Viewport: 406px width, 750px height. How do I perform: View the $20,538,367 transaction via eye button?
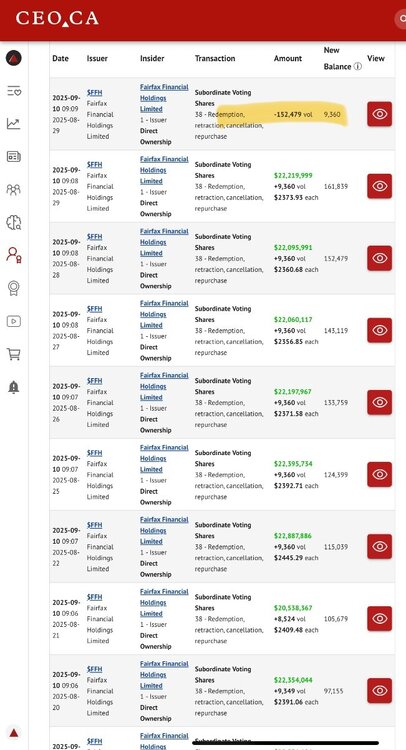point(379,618)
